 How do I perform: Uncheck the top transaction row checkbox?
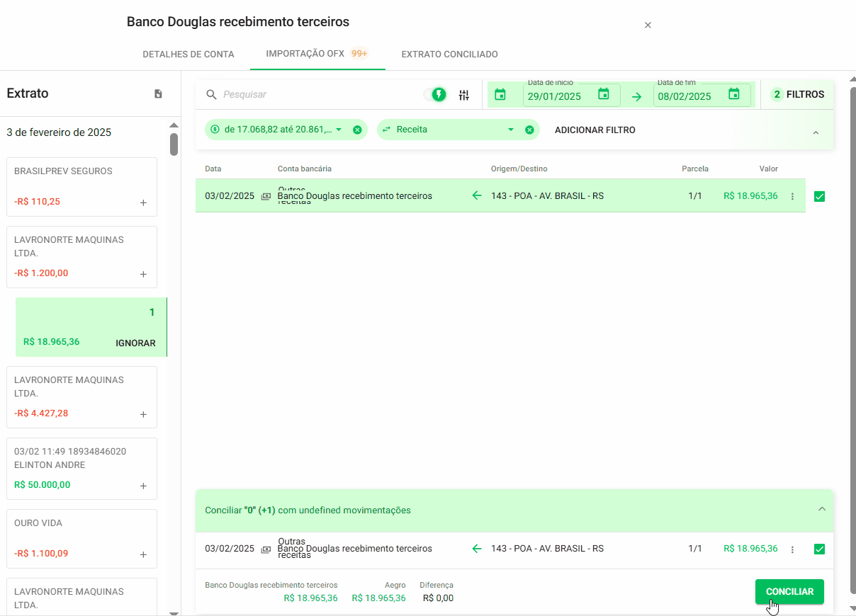820,196
